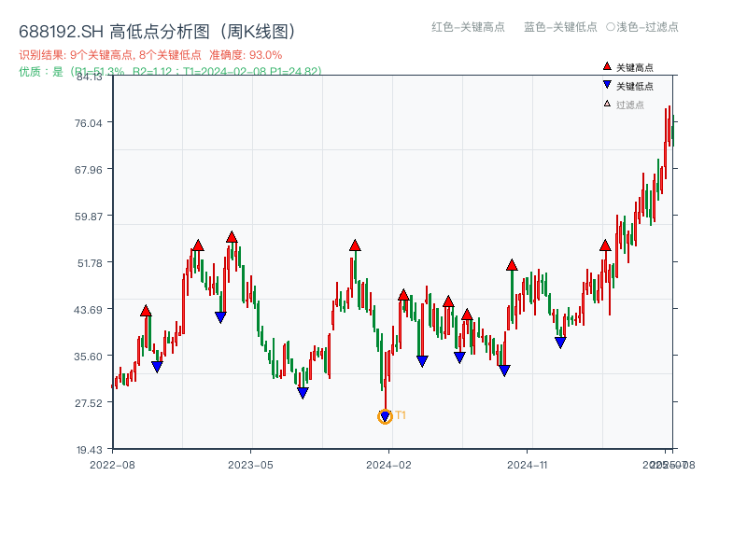Viewport: 747px width, 560px height.
Task: Click the 2024-02 x-axis date label
Action: pos(388,465)
